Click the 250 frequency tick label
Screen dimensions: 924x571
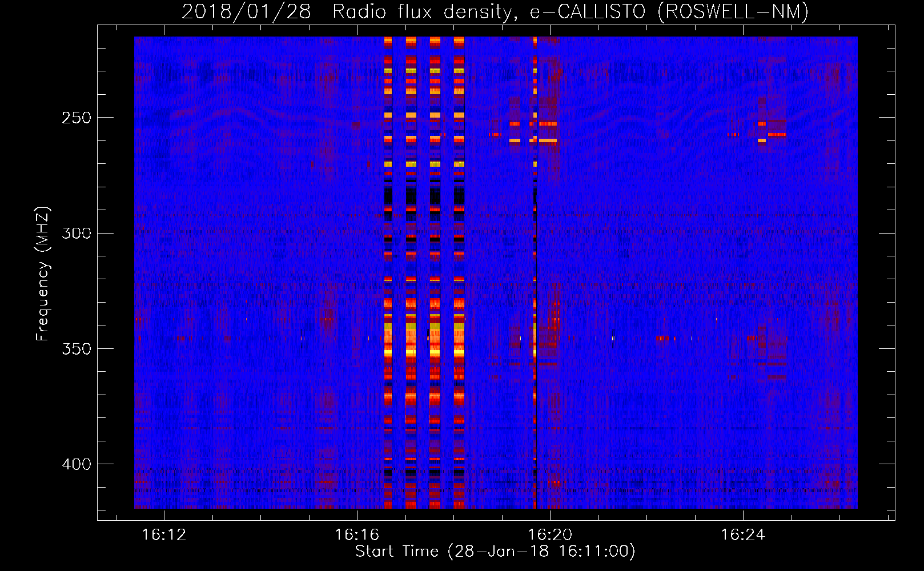[x=77, y=118]
